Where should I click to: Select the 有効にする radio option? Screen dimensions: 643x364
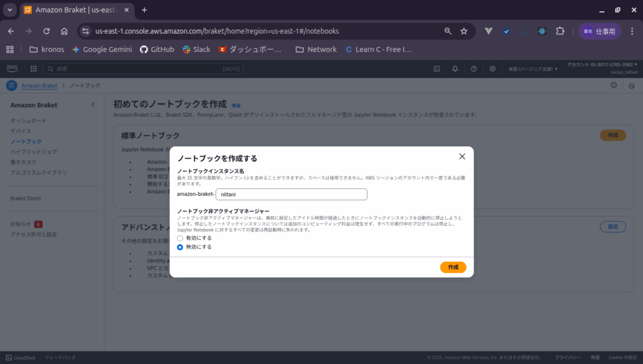pyautogui.click(x=180, y=238)
